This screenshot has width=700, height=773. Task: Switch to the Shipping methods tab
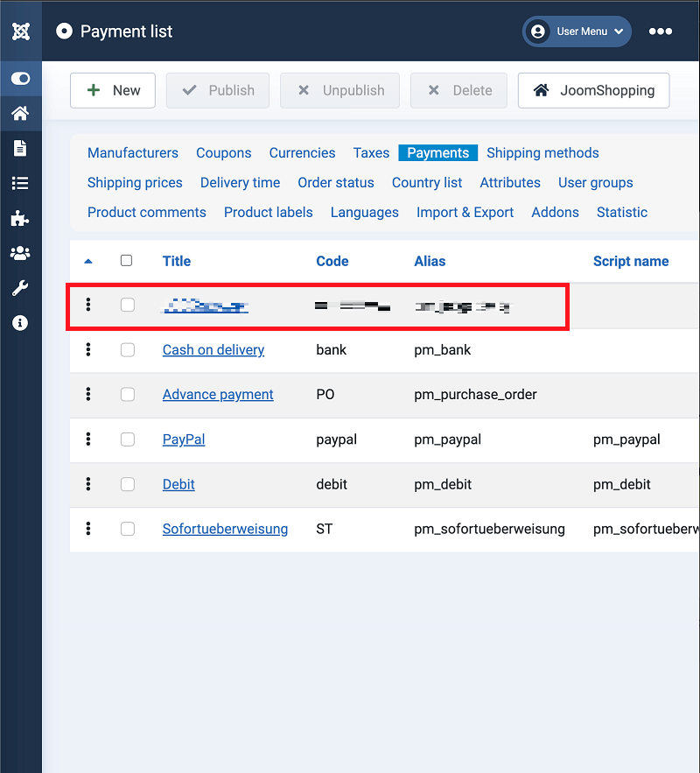[542, 152]
